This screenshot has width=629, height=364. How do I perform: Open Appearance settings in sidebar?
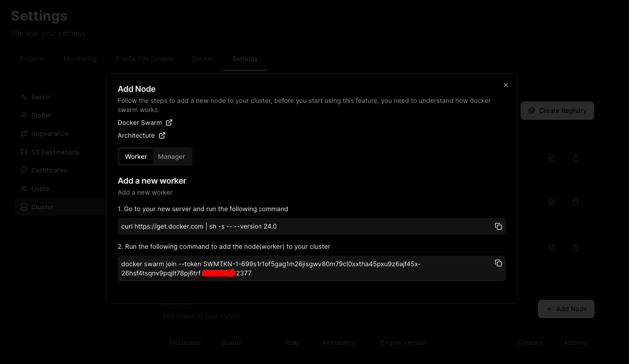coord(61,134)
